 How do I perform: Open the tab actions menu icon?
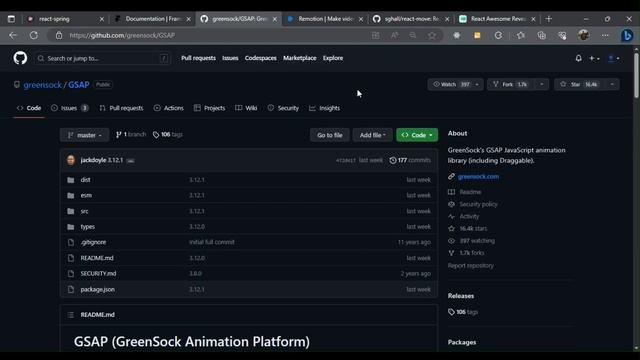click(x=11, y=19)
